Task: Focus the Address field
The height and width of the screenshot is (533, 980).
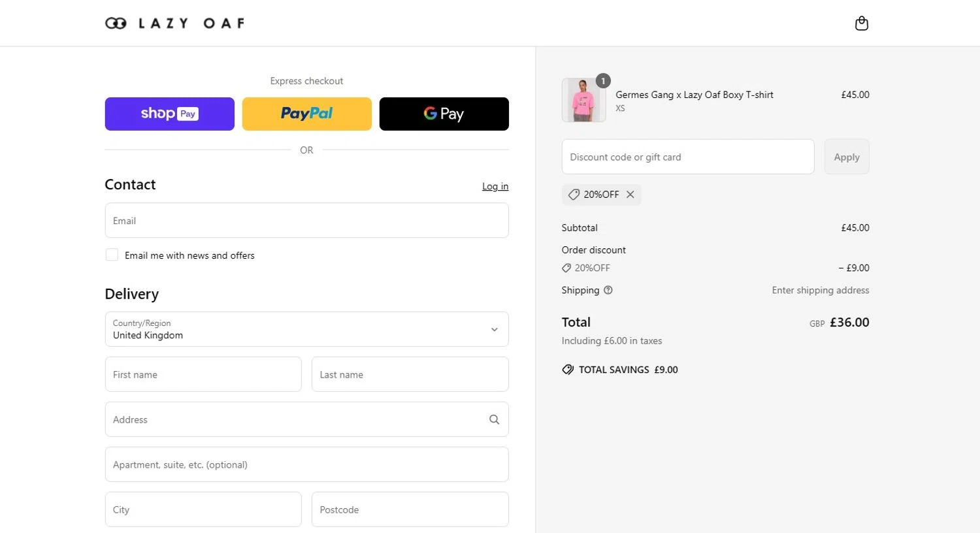Action: [307, 419]
